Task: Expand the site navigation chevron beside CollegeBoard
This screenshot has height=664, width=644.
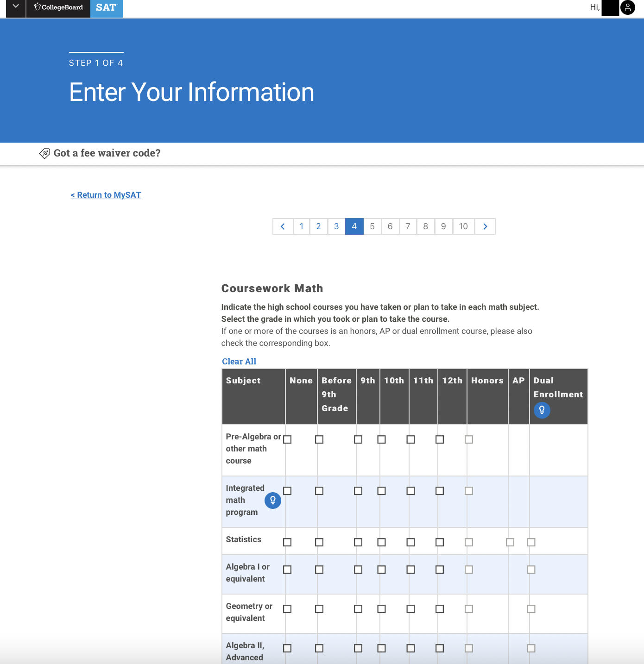Action: coord(15,7)
